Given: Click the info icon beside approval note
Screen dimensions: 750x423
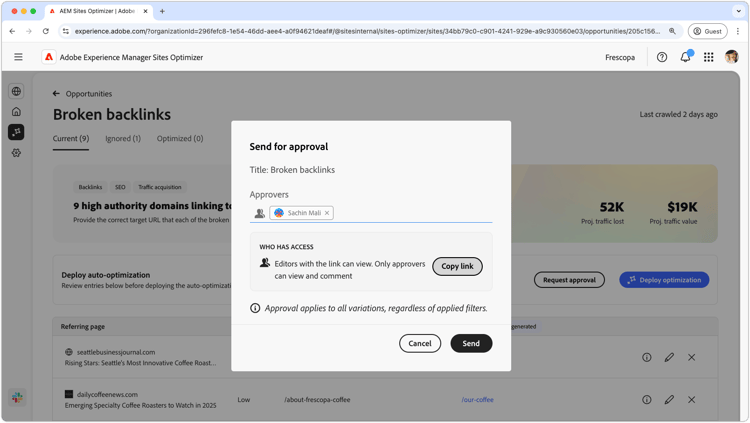Looking at the screenshot, I should click(x=255, y=308).
